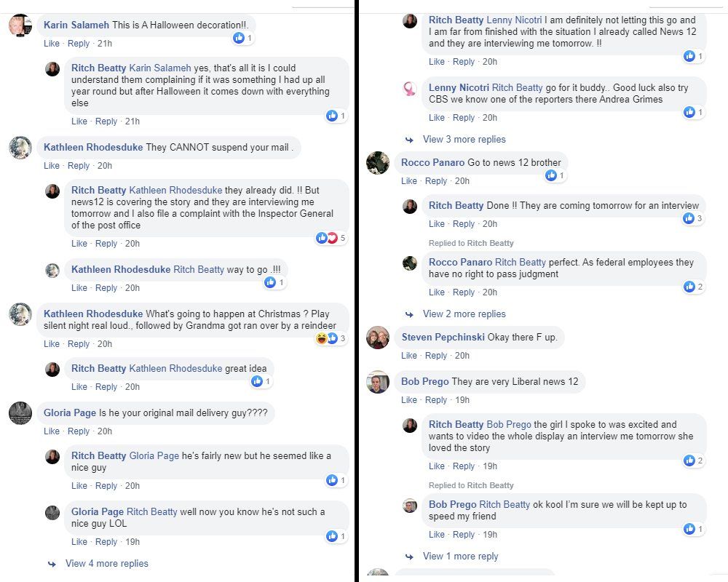The image size is (728, 582).
Task: Expand 'View 3 more replies'
Action: point(464,139)
